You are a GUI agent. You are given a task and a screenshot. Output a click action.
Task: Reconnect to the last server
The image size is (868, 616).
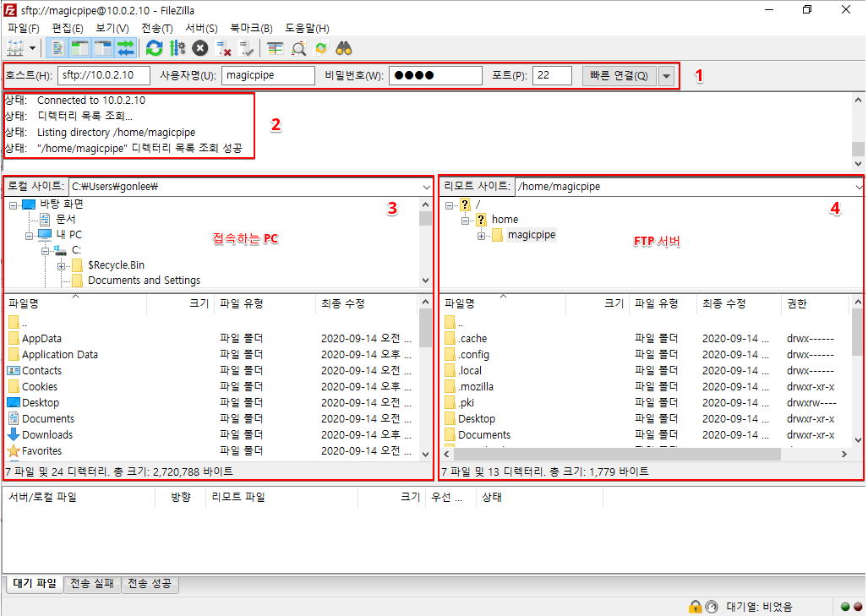click(246, 49)
